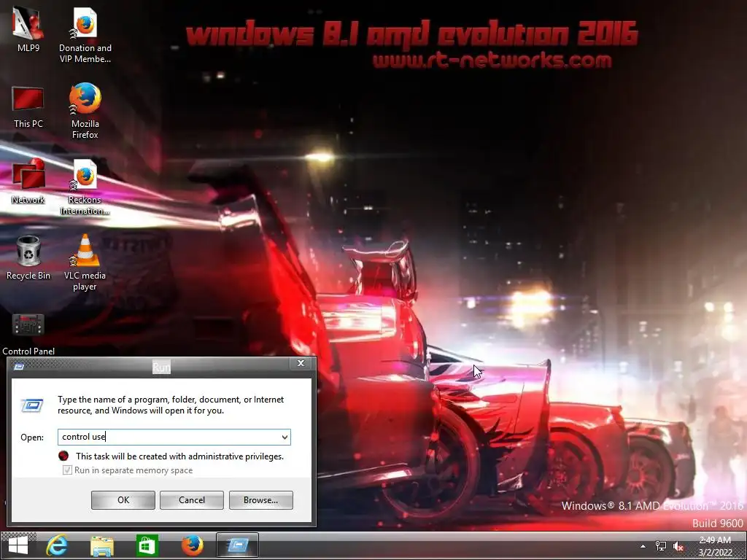Click the Run taskbar button
The width and height of the screenshot is (747, 560).
237,545
